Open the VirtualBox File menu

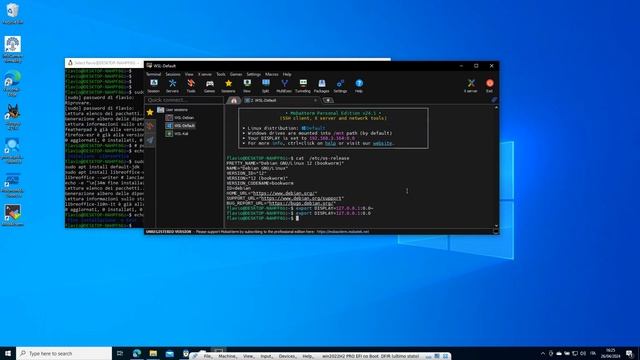click(x=207, y=356)
